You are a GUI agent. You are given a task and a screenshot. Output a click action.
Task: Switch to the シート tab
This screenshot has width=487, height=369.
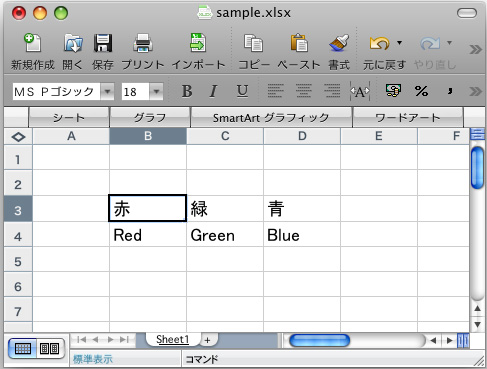click(x=69, y=117)
